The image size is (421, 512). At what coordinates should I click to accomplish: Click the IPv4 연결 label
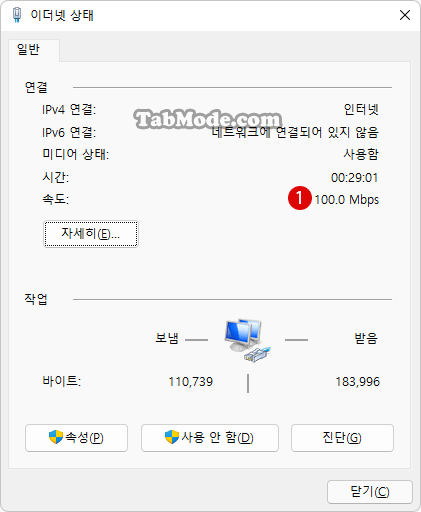(69, 109)
